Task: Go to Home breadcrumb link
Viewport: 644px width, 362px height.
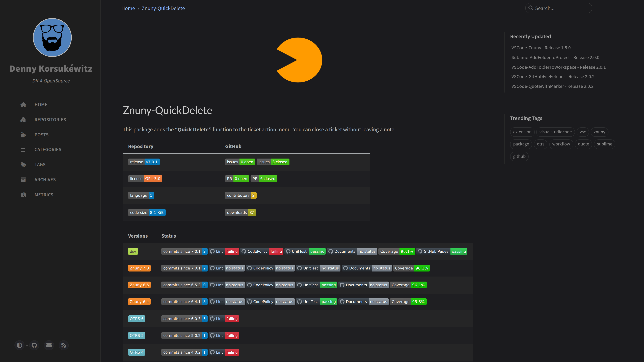Action: 128,8
